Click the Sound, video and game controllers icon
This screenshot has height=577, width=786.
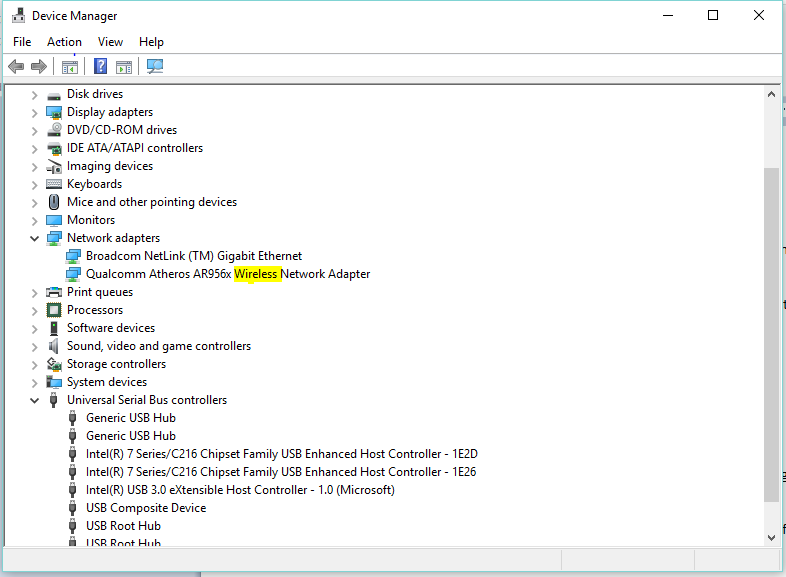pyautogui.click(x=53, y=346)
